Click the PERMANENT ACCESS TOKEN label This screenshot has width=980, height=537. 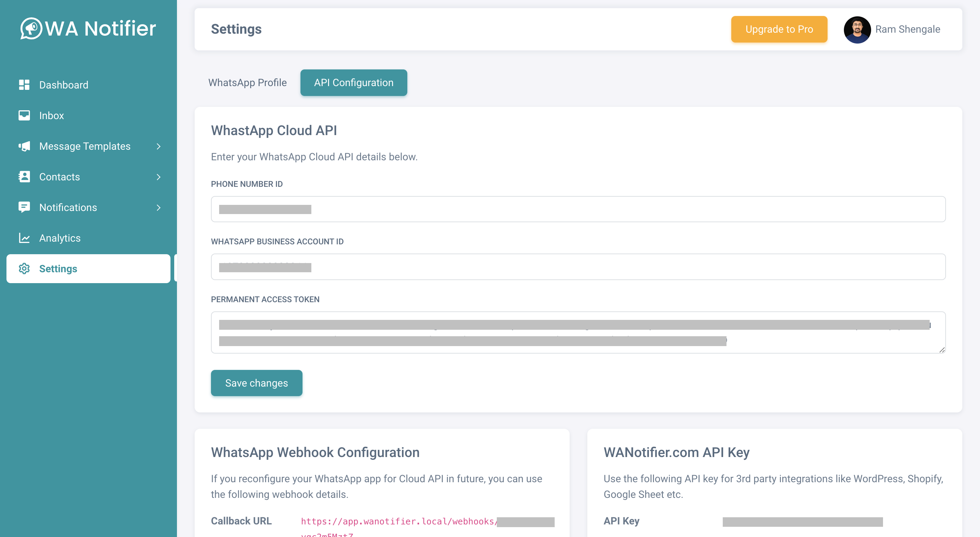coord(265,299)
